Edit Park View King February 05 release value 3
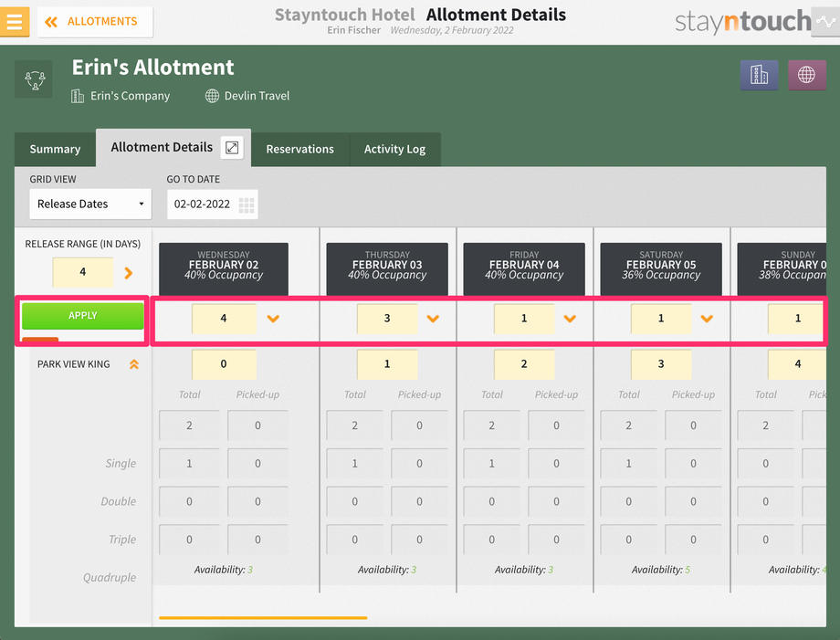This screenshot has height=640, width=840. 661,364
